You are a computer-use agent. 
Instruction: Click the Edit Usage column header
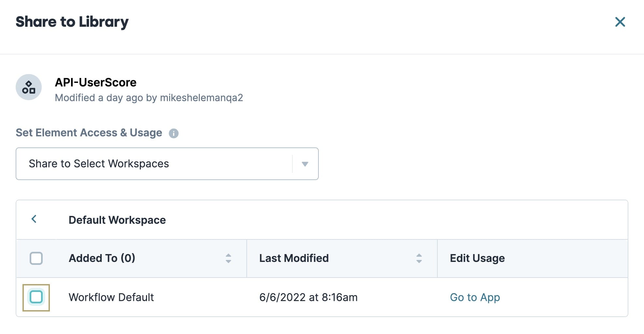pos(477,258)
